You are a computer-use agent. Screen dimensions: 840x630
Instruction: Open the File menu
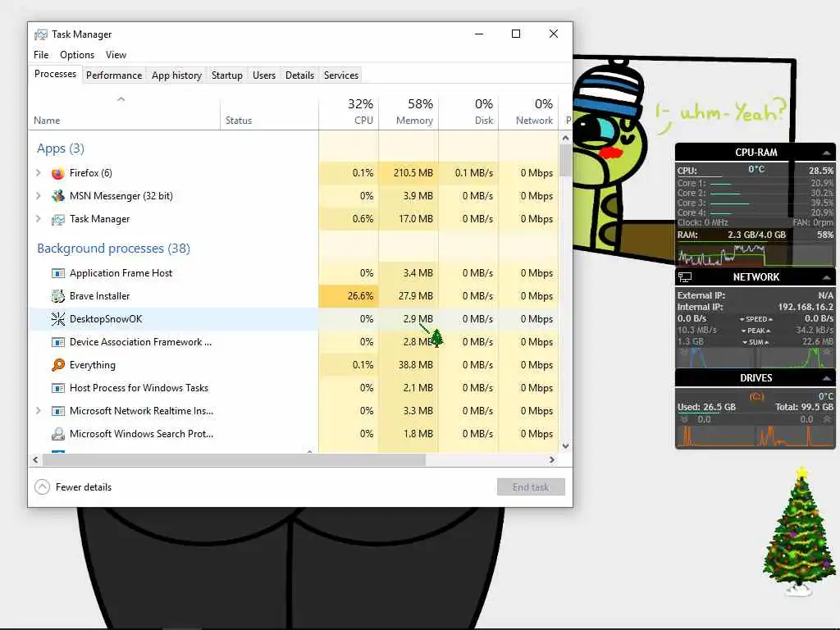(41, 55)
